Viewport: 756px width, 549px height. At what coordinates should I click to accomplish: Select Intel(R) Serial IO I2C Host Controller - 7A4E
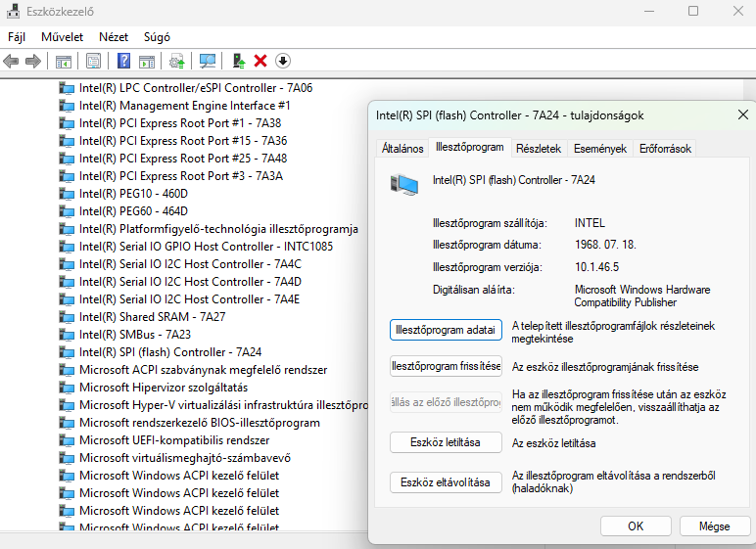coord(189,299)
